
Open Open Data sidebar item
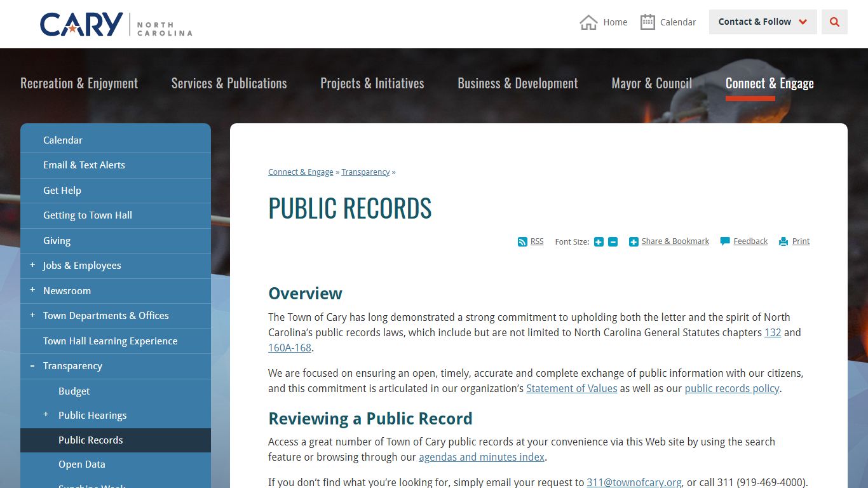[82, 464]
